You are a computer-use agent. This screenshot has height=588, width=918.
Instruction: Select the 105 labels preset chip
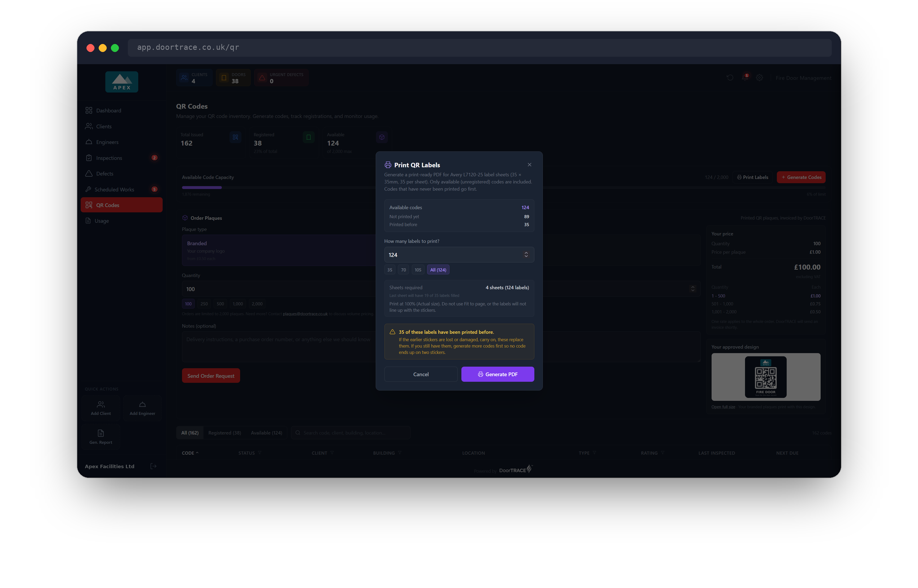pos(418,270)
